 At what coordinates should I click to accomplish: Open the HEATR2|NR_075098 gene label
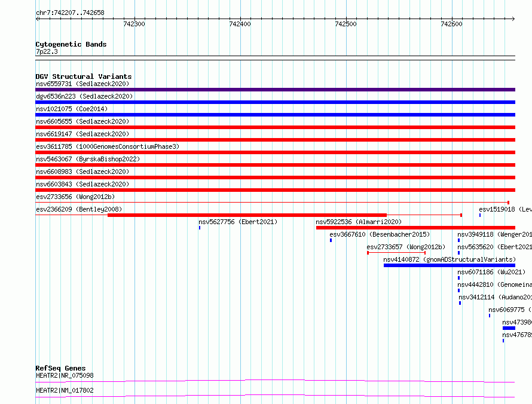65,375
